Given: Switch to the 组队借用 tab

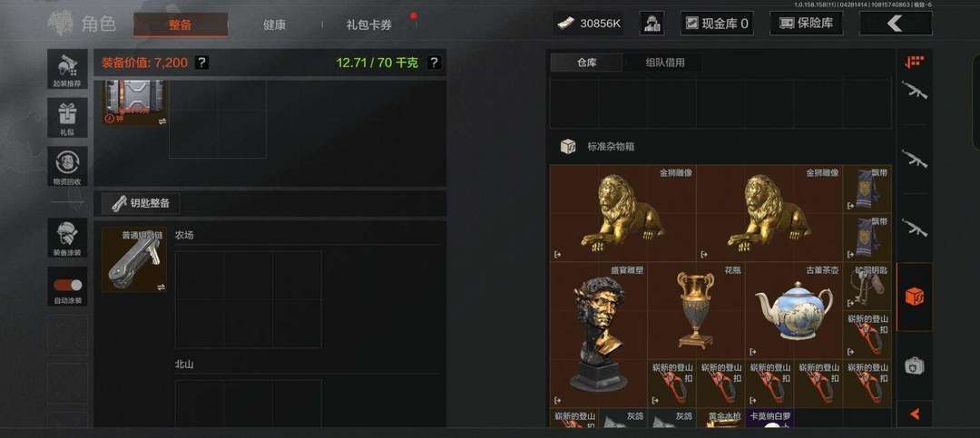Looking at the screenshot, I should point(665,63).
